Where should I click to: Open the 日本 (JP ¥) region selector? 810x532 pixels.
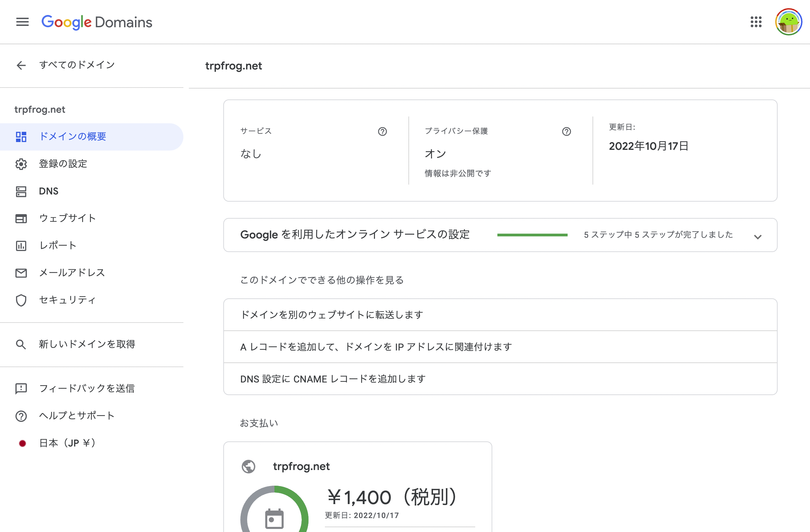click(67, 443)
